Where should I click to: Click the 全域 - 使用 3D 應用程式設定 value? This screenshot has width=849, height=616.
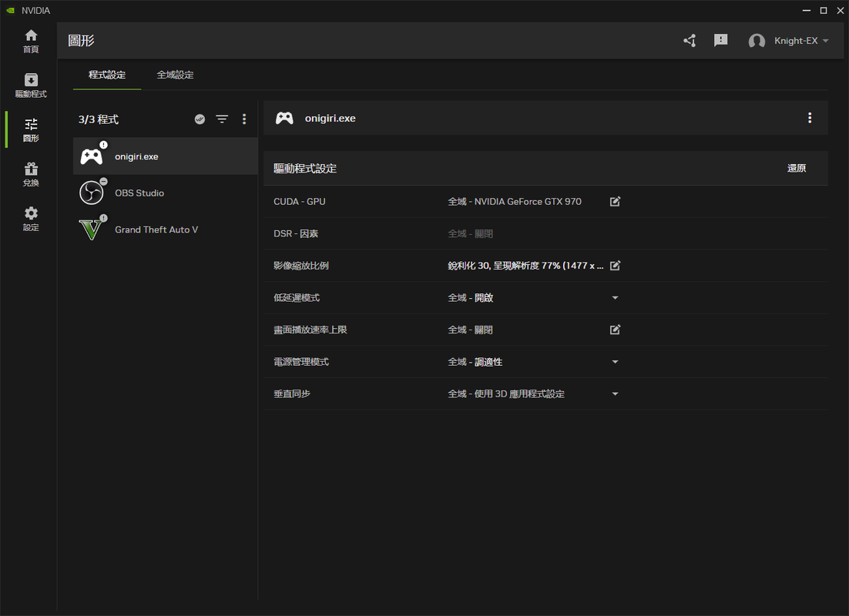[505, 394]
